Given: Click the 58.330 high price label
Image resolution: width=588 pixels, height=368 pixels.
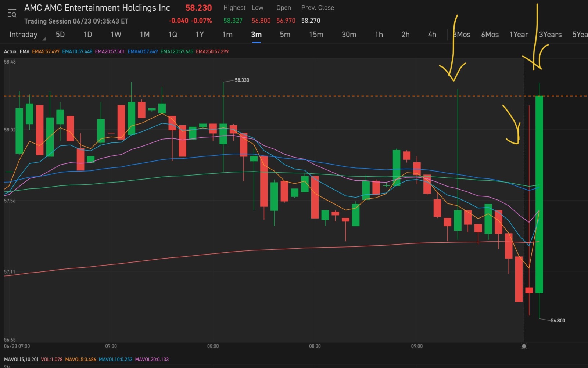Looking at the screenshot, I should point(242,80).
